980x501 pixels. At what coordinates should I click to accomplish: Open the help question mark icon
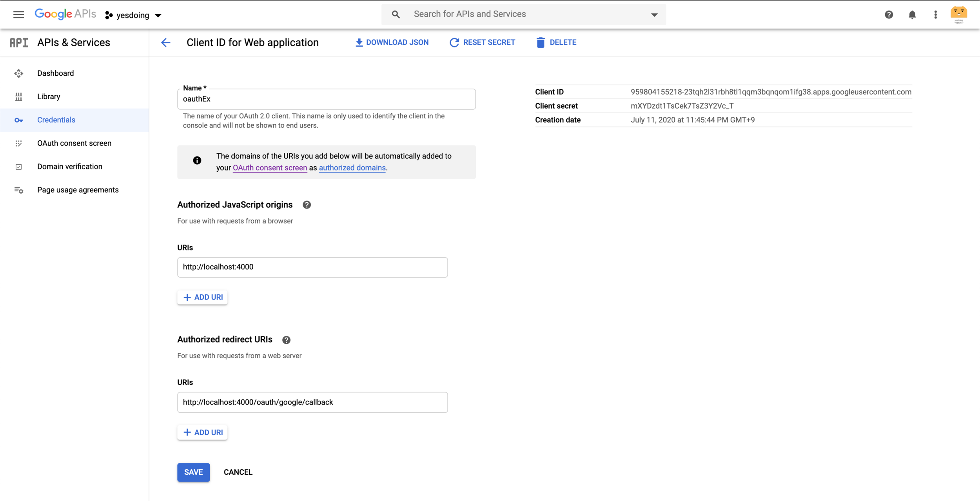click(889, 15)
